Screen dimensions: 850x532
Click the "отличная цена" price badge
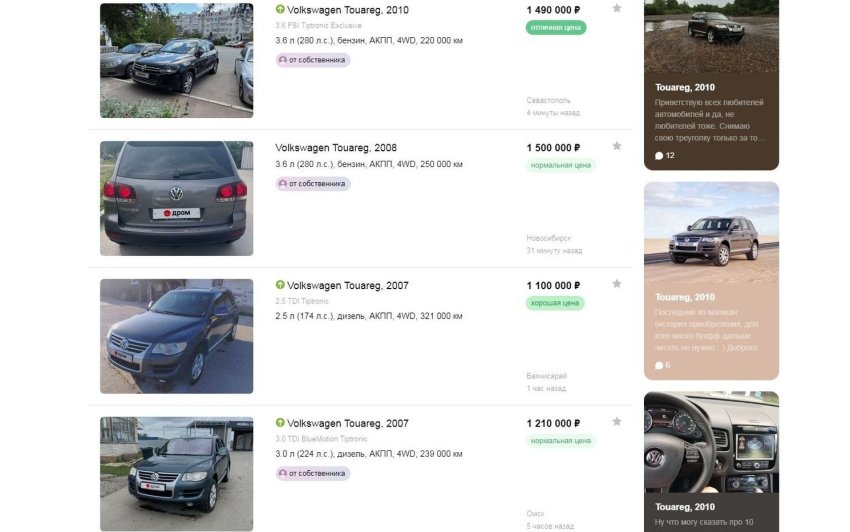tap(556, 28)
